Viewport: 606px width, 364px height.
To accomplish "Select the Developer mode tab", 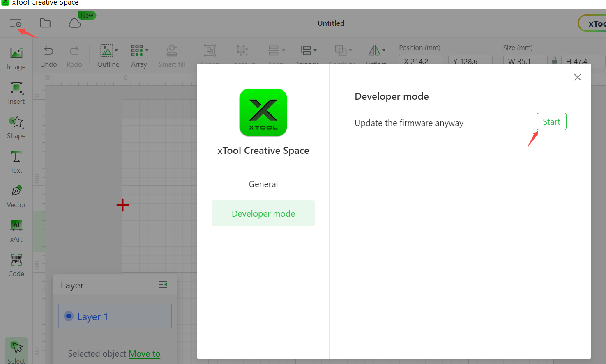I will pyautogui.click(x=263, y=213).
